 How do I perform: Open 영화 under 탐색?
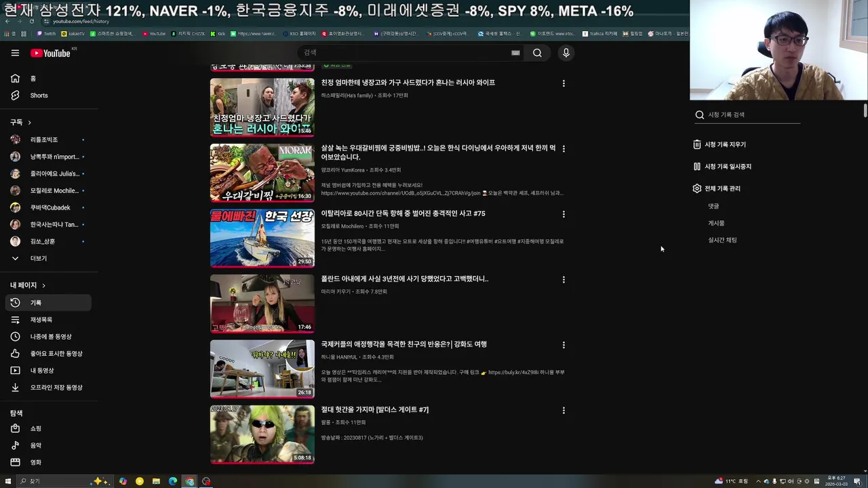click(47, 462)
